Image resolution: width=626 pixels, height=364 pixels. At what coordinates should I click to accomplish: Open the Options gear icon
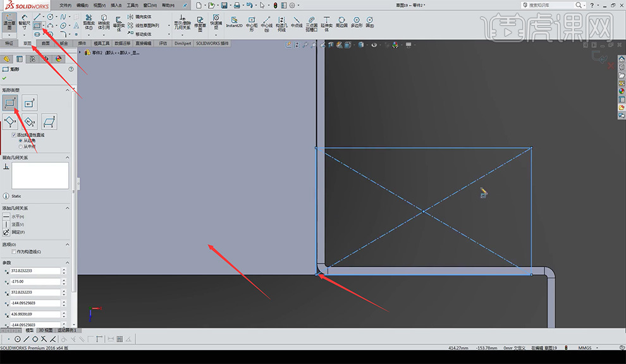tap(292, 5)
